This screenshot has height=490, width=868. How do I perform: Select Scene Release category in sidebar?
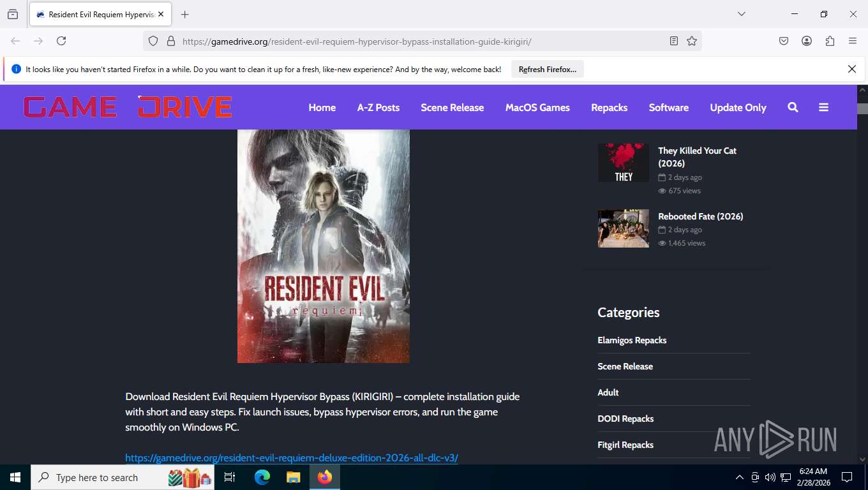(625, 366)
